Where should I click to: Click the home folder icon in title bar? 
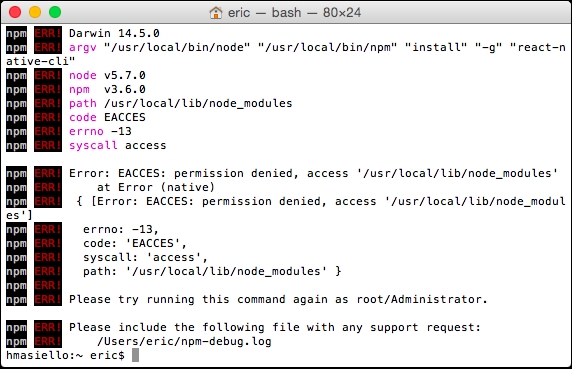(216, 13)
